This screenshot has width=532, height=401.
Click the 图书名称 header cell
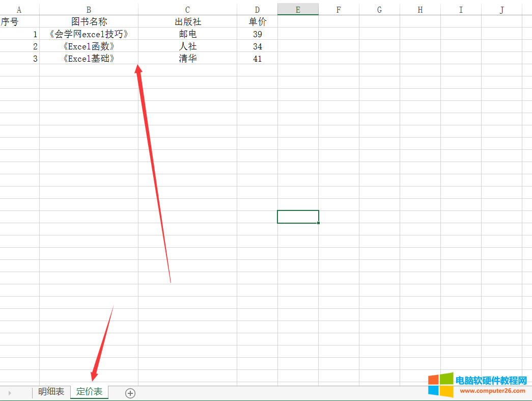coord(89,21)
